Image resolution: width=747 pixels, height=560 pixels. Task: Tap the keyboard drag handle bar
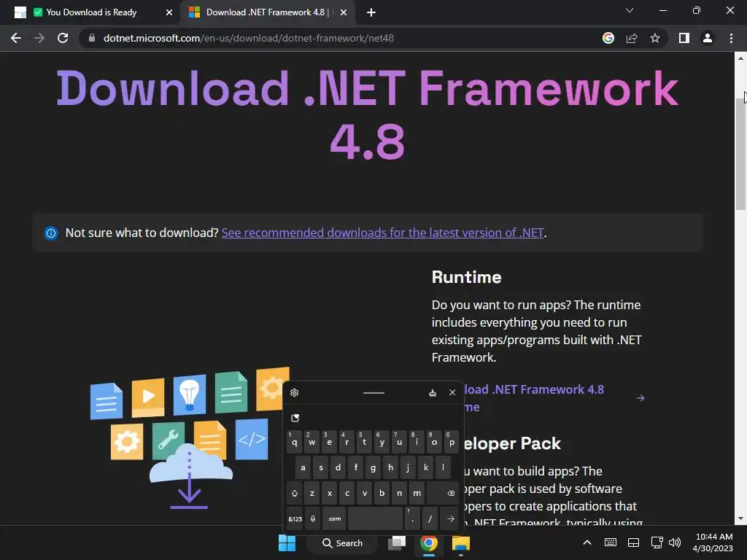coord(373,393)
